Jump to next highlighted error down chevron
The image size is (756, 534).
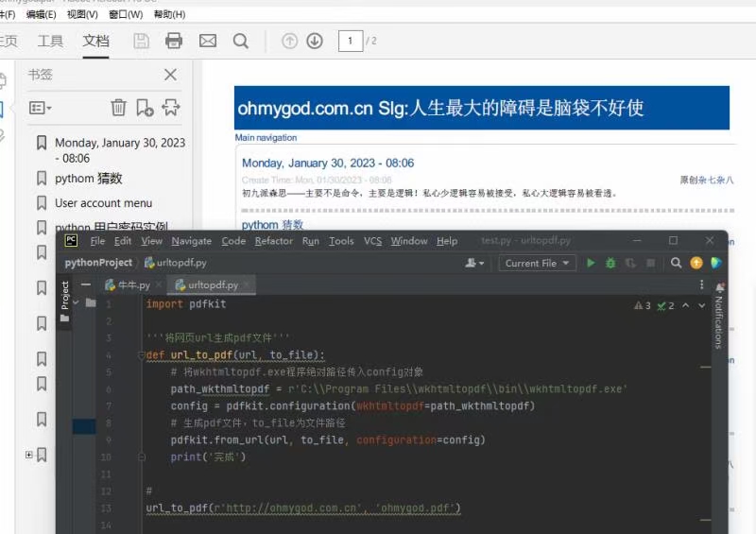point(702,305)
